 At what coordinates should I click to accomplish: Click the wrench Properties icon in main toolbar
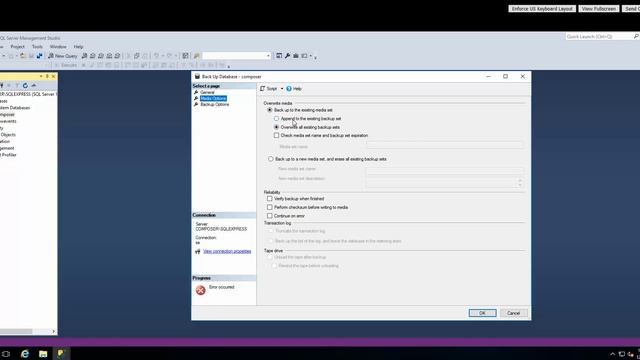287,56
